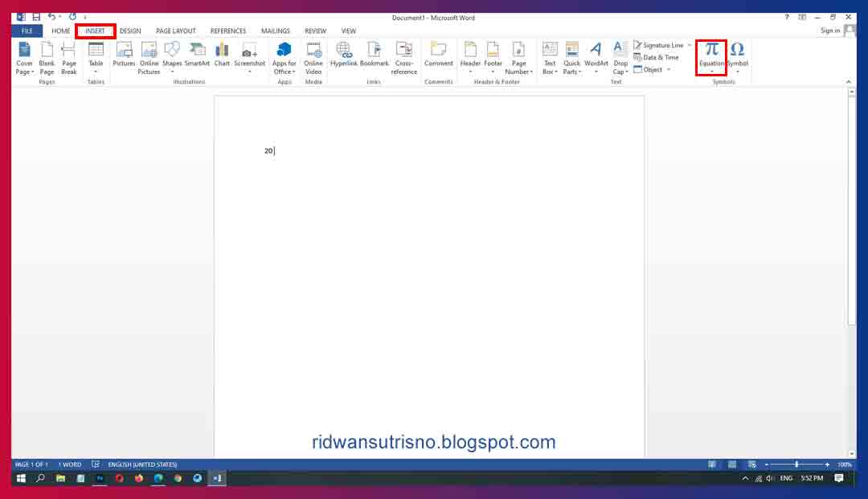Insert Pictures from file

pyautogui.click(x=125, y=56)
